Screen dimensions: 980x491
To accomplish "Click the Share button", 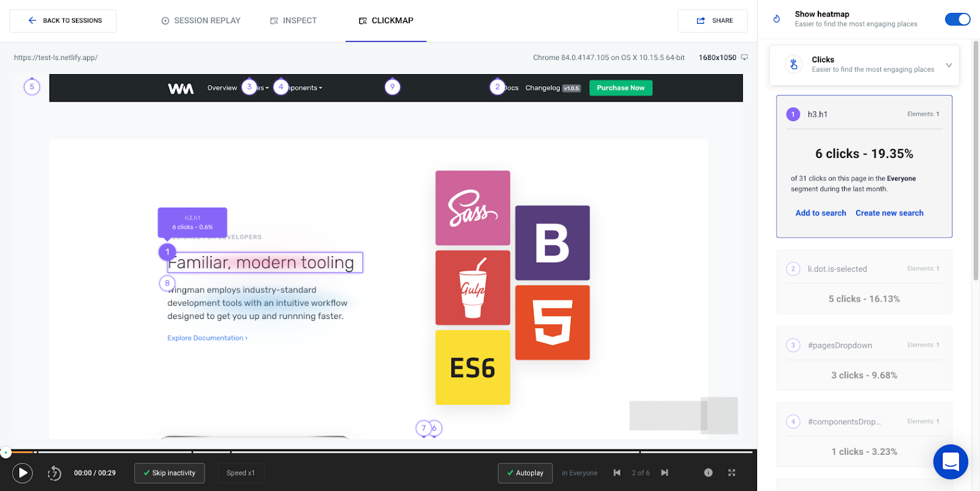I will (x=712, y=20).
